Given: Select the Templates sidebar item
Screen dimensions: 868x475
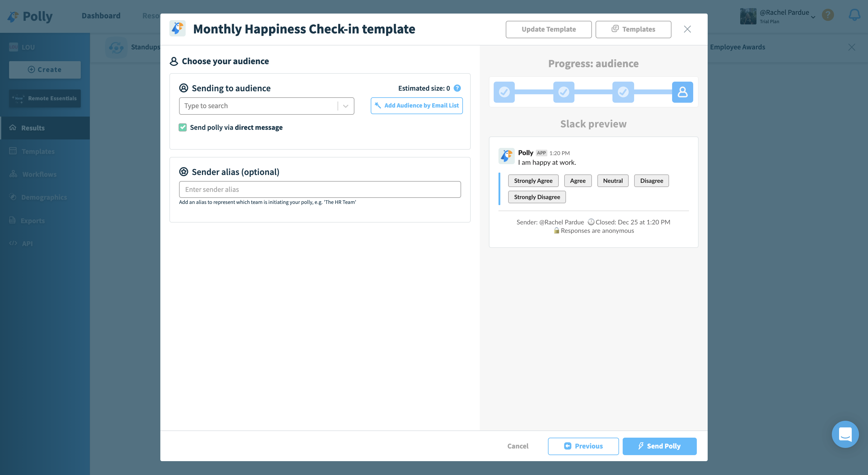Looking at the screenshot, I should point(38,151).
